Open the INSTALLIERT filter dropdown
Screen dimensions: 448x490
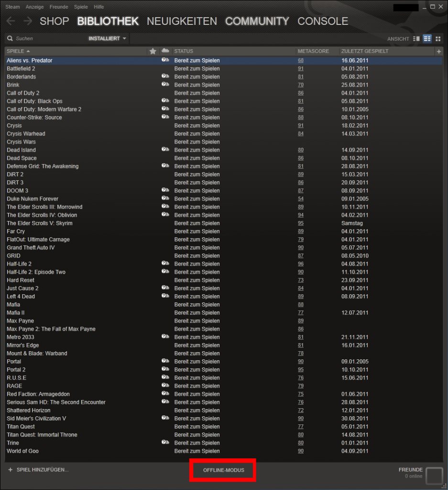coord(107,38)
